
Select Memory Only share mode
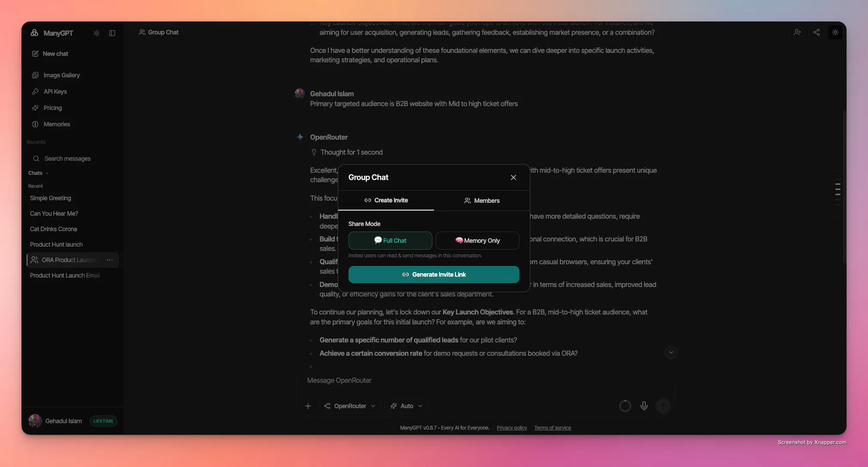477,241
